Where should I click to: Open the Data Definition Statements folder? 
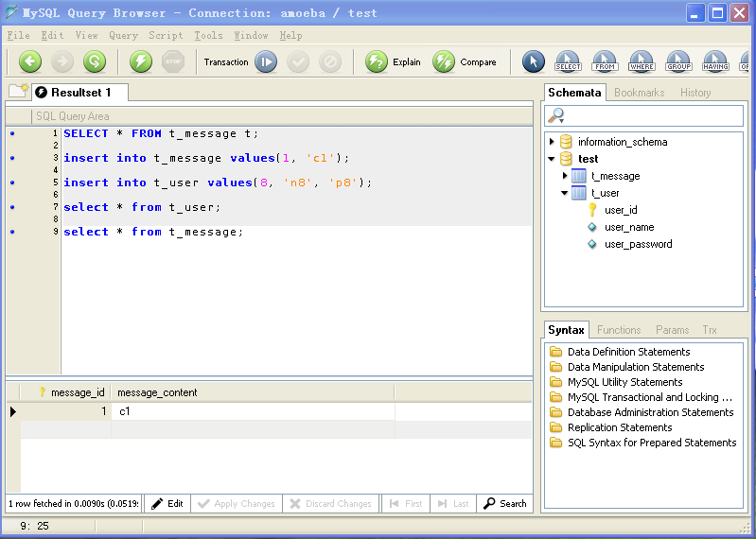[620, 352]
